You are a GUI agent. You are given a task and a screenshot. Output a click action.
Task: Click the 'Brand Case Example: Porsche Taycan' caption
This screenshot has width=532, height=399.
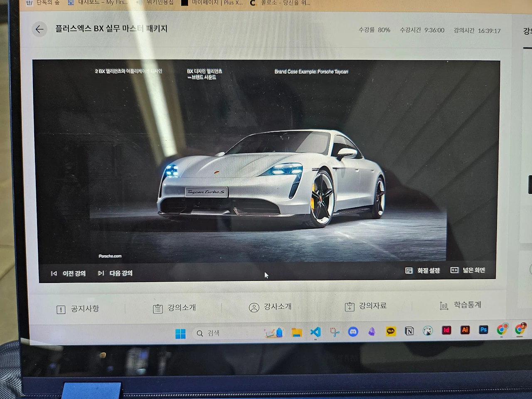tap(311, 72)
